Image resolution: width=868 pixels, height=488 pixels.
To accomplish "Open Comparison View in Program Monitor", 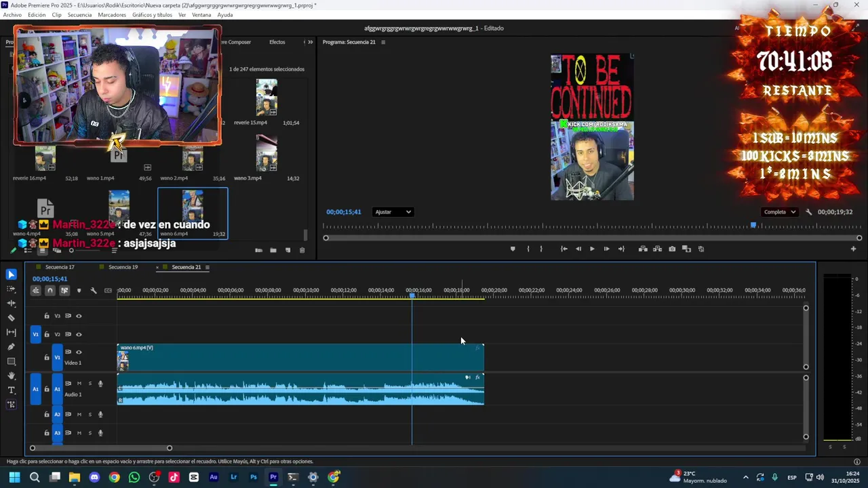I will (686, 249).
